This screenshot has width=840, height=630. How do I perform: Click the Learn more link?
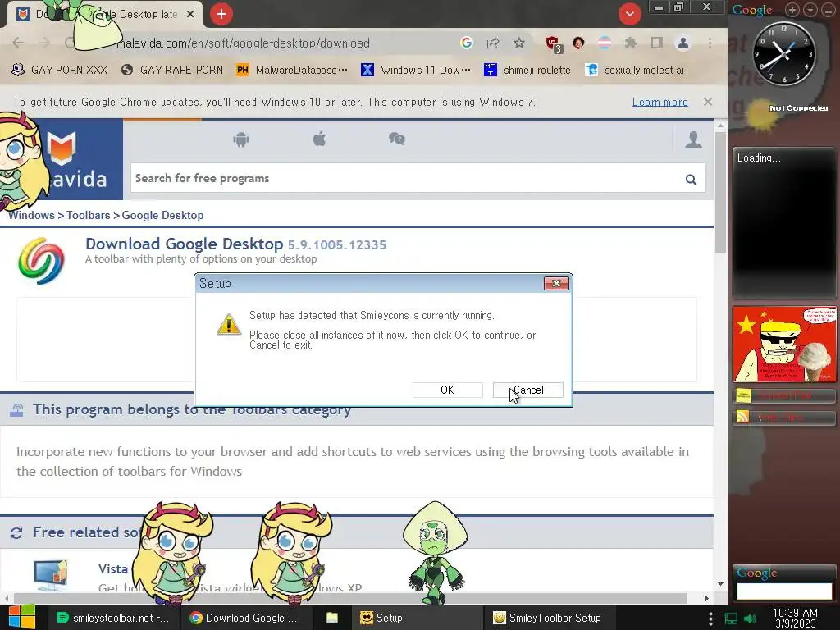click(660, 102)
